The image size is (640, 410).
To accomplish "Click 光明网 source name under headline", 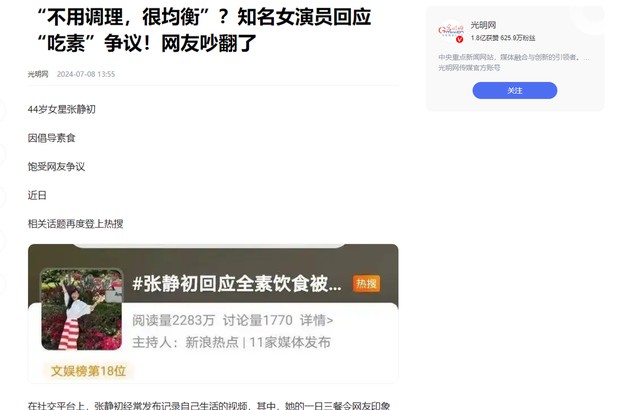I will [38, 74].
